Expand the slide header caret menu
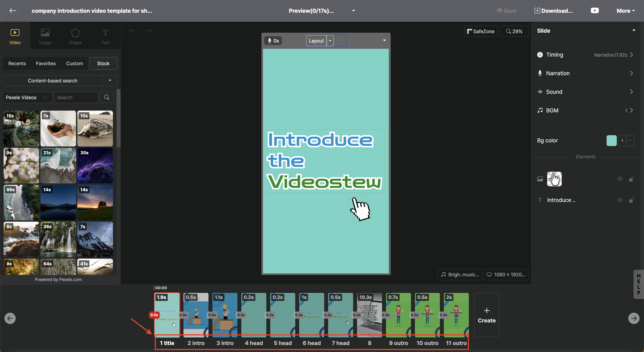 coord(385,40)
